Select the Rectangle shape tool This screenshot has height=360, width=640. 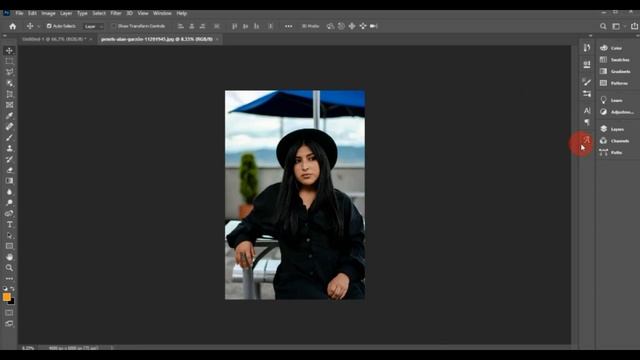pyautogui.click(x=9, y=246)
